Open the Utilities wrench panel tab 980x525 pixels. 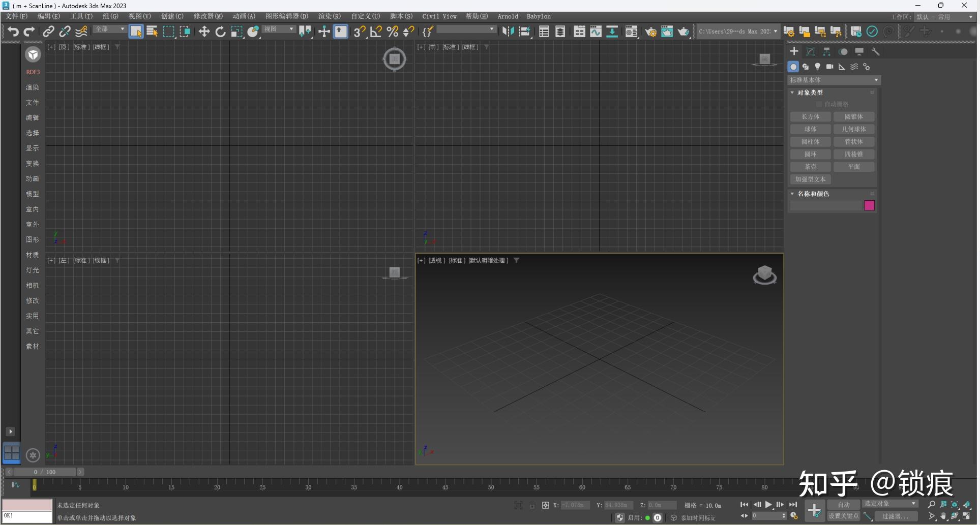pyautogui.click(x=875, y=51)
